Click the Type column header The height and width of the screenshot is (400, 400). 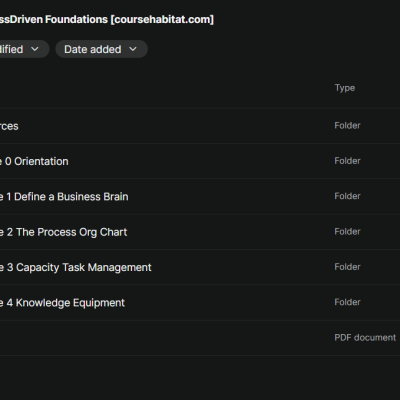click(345, 88)
